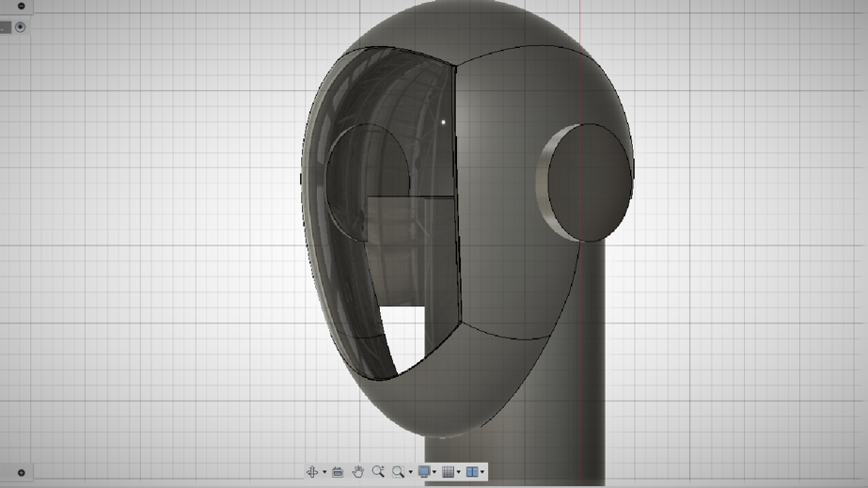The height and width of the screenshot is (488, 868).
Task: Expand the bottom-left panel with plus button
Action: (x=21, y=473)
